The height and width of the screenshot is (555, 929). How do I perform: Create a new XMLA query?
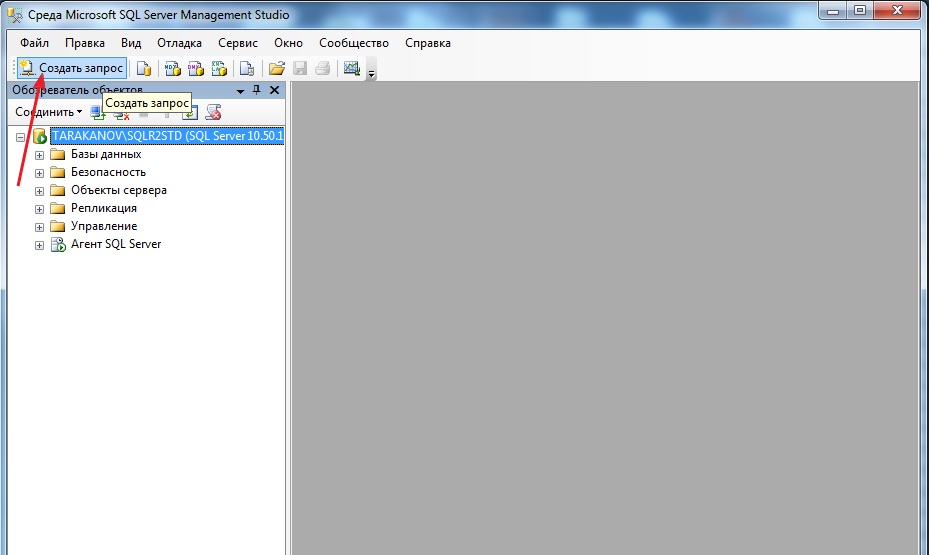pos(219,69)
